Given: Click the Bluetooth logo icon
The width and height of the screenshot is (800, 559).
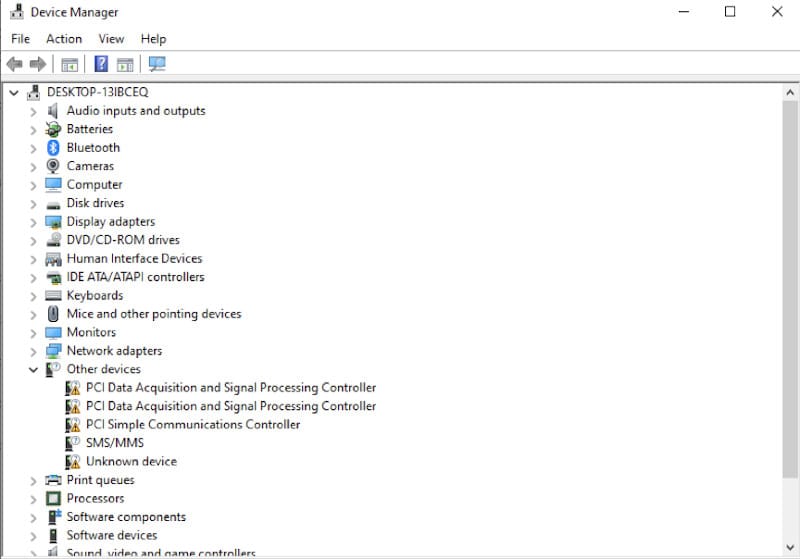Looking at the screenshot, I should (x=53, y=147).
